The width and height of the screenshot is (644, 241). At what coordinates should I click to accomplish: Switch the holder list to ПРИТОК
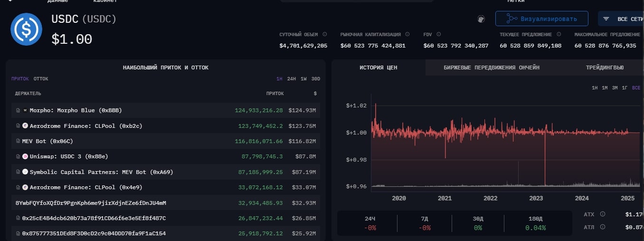[20, 79]
